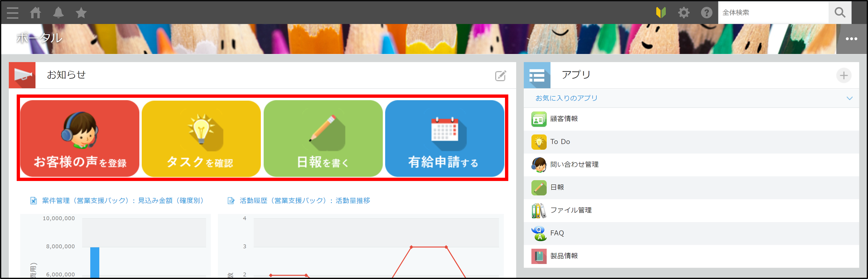Open the ファイル管理 app icon
The height and width of the screenshot is (279, 868).
pos(539,210)
